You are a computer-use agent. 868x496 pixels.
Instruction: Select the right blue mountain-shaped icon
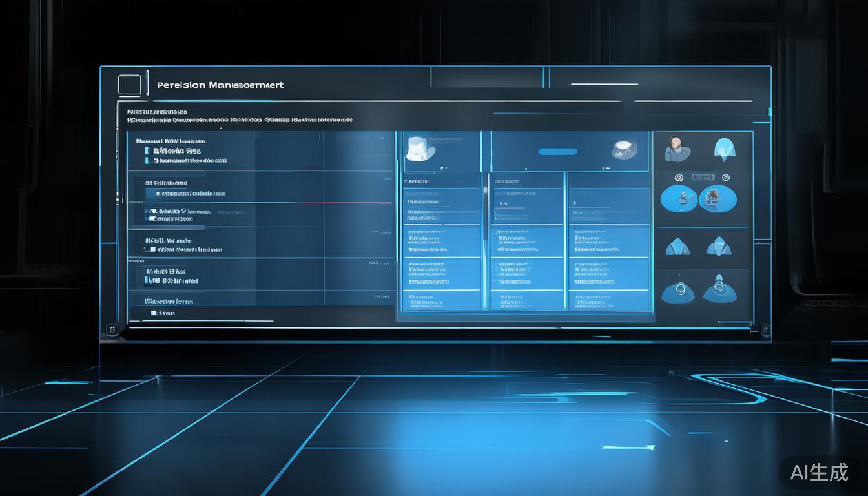tap(718, 247)
